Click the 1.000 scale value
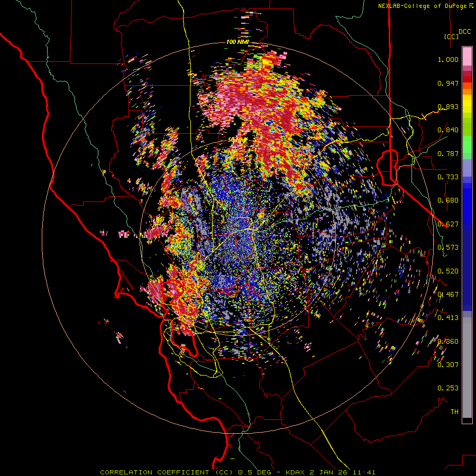 click(448, 59)
